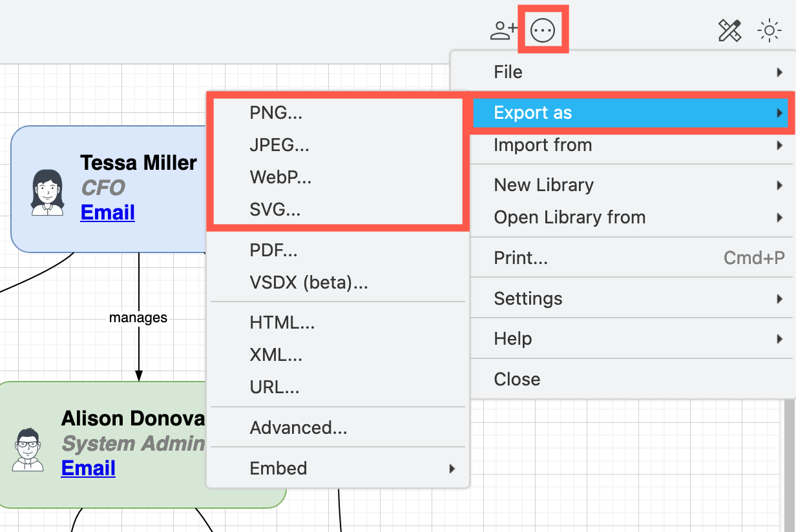Click the add collaborator person icon

[503, 28]
